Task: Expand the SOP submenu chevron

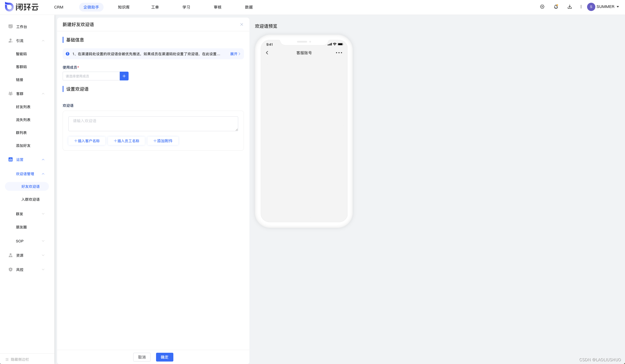Action: (x=43, y=241)
